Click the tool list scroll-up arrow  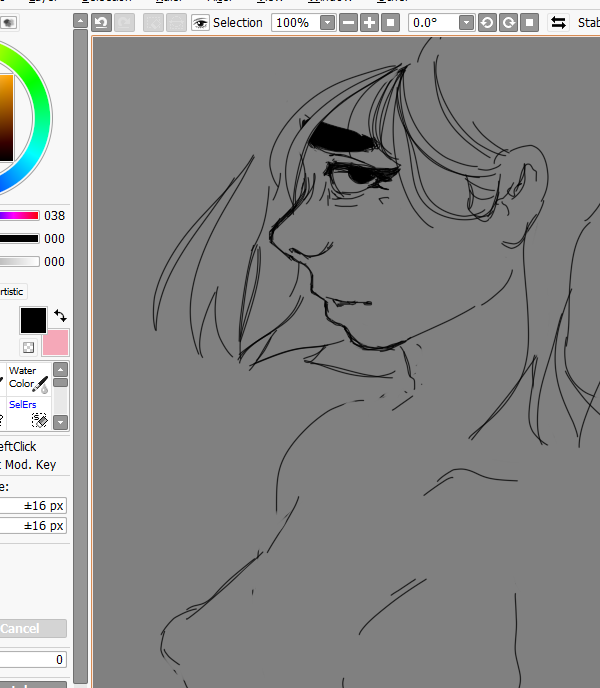tap(61, 369)
